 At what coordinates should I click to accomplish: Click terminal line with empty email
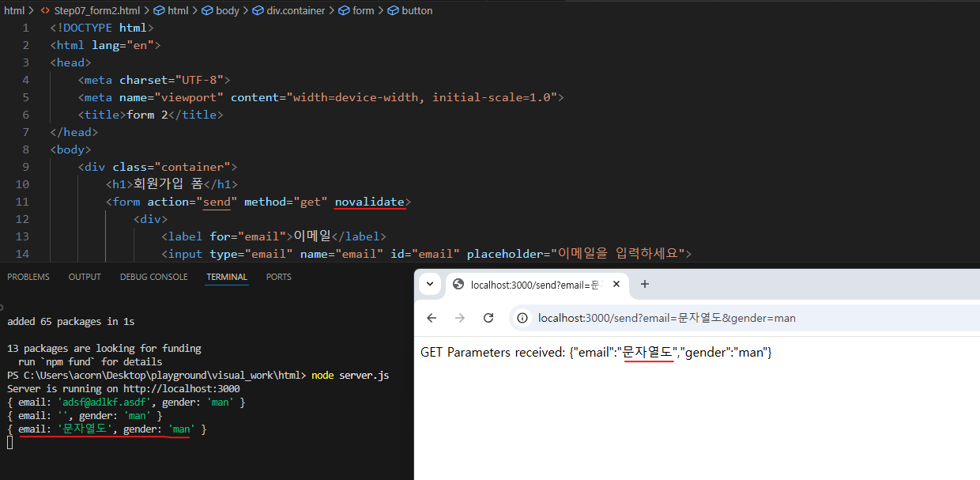tap(85, 416)
